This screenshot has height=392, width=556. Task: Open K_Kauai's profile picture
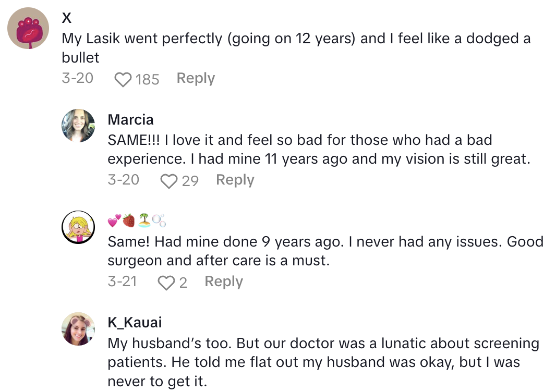78,329
